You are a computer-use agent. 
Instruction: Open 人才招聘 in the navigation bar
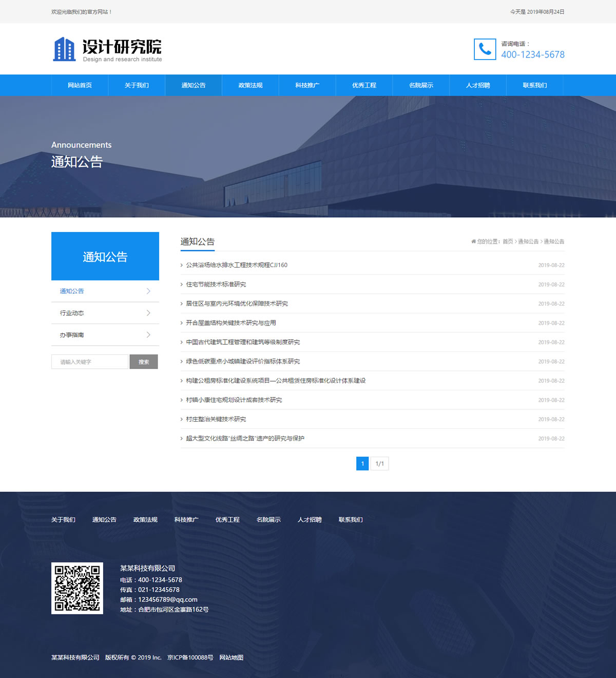[x=478, y=85]
